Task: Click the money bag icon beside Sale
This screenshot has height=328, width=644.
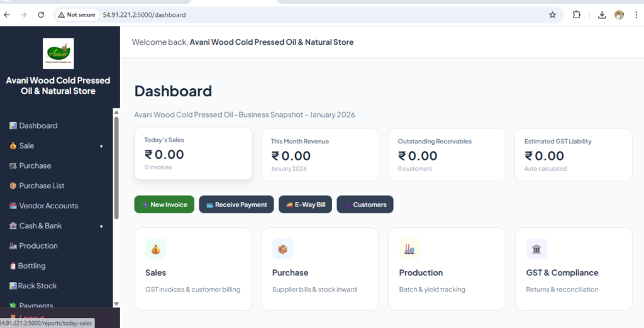Action: point(13,146)
